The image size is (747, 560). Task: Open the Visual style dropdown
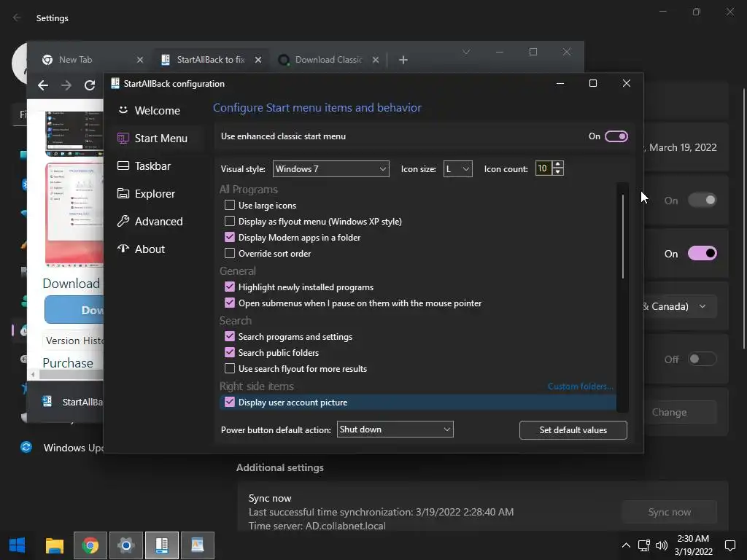click(330, 168)
